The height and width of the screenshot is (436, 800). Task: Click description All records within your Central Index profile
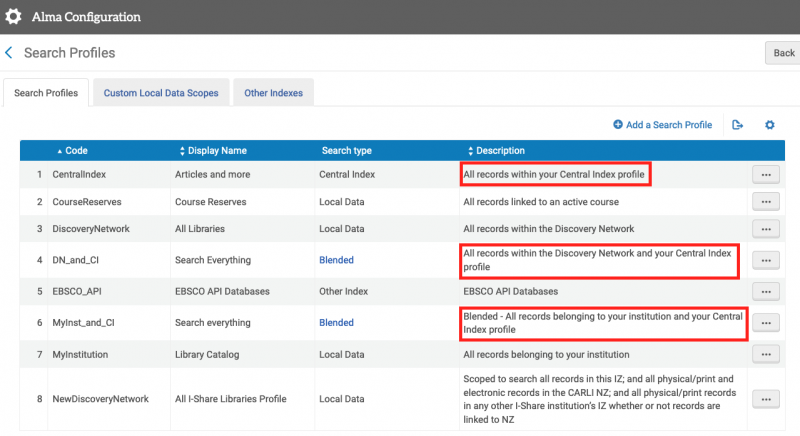click(554, 174)
